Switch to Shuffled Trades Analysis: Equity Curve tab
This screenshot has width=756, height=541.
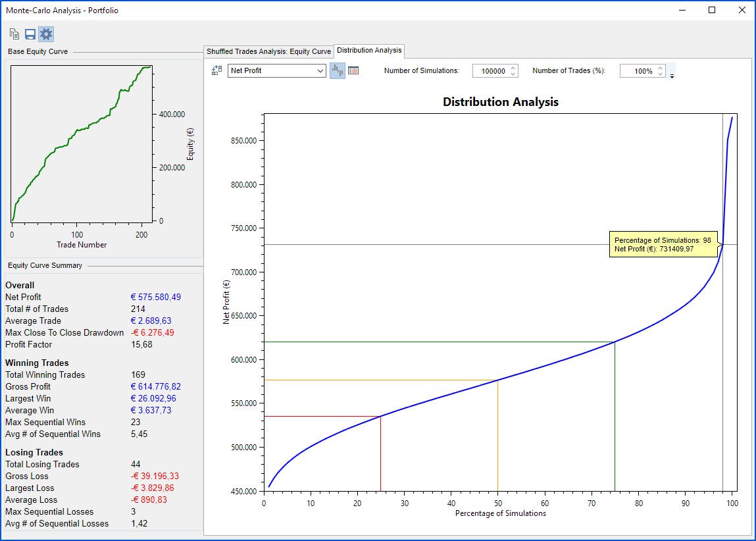[268, 51]
